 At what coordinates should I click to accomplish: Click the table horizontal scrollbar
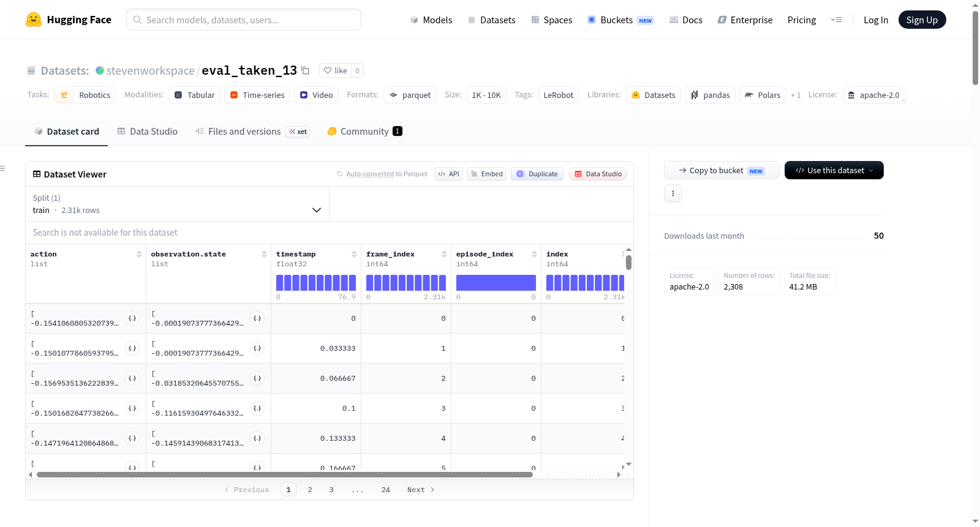tap(285, 474)
